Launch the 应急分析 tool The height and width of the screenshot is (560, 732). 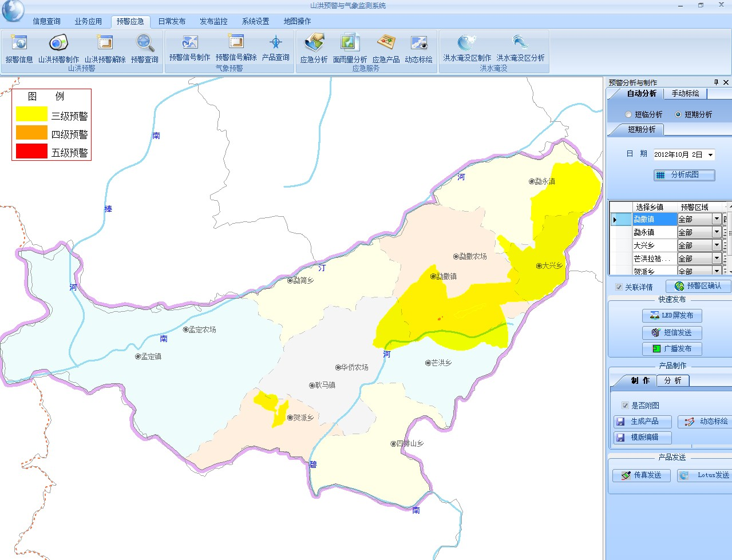[314, 44]
